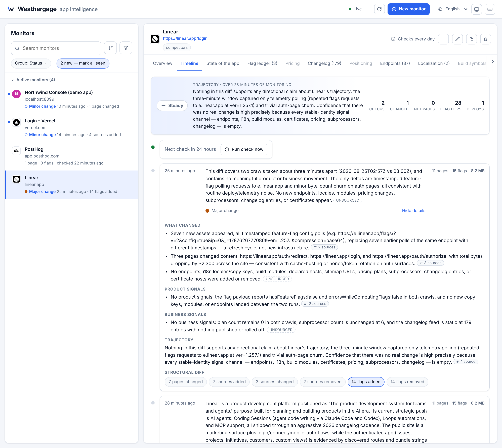The height and width of the screenshot is (448, 502).
Task: Duplicate the Linear monitor
Action: click(x=471, y=39)
